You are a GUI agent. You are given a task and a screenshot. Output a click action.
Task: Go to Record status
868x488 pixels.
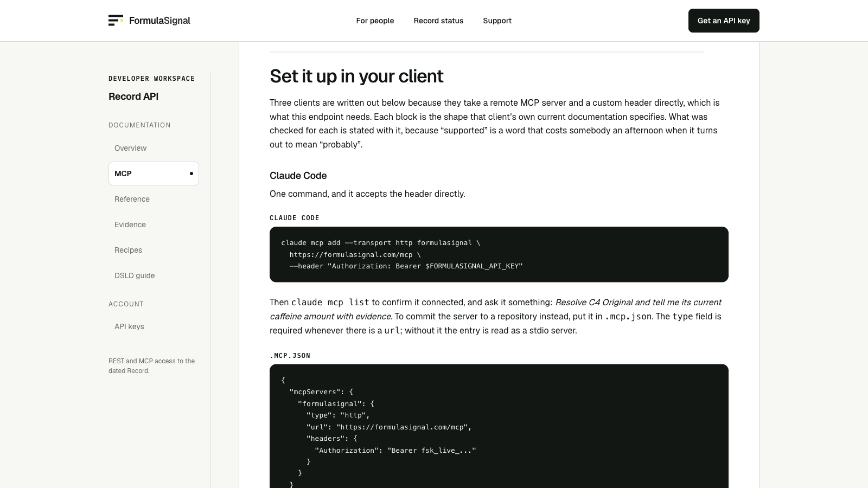pos(438,21)
